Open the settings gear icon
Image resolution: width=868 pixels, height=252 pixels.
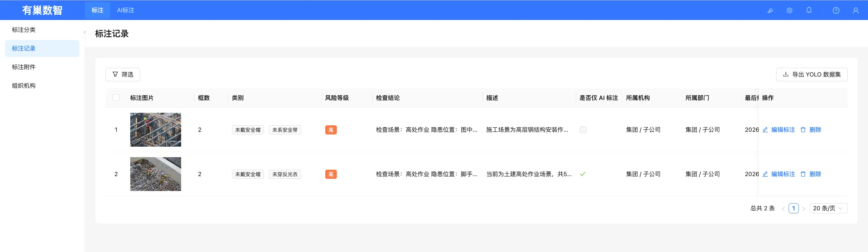pos(790,10)
